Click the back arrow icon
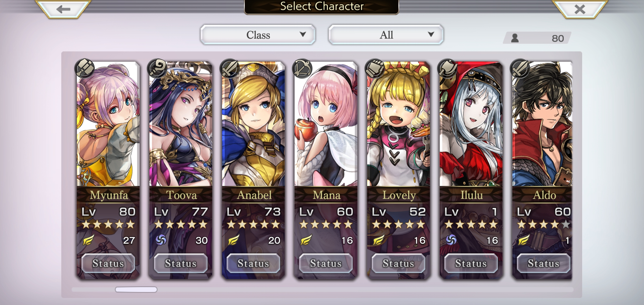The height and width of the screenshot is (305, 644). pyautogui.click(x=63, y=9)
